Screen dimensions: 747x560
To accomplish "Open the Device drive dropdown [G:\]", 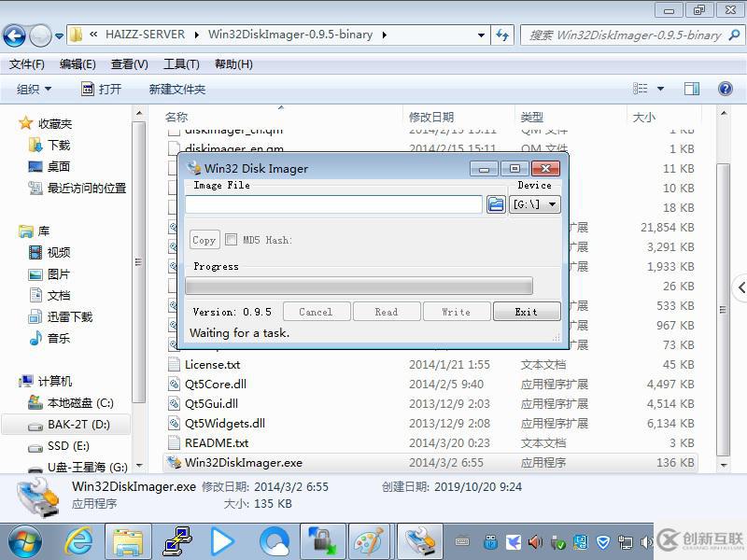I will [x=534, y=204].
